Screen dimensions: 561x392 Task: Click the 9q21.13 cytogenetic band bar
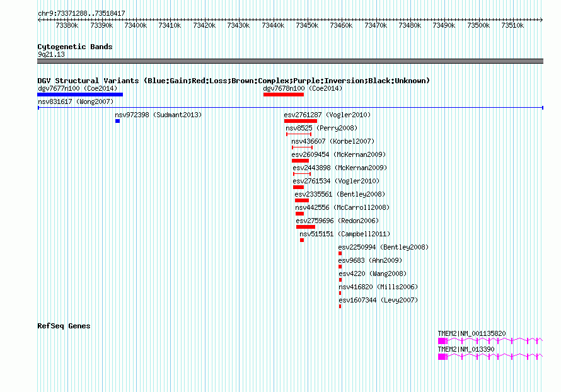(290, 61)
